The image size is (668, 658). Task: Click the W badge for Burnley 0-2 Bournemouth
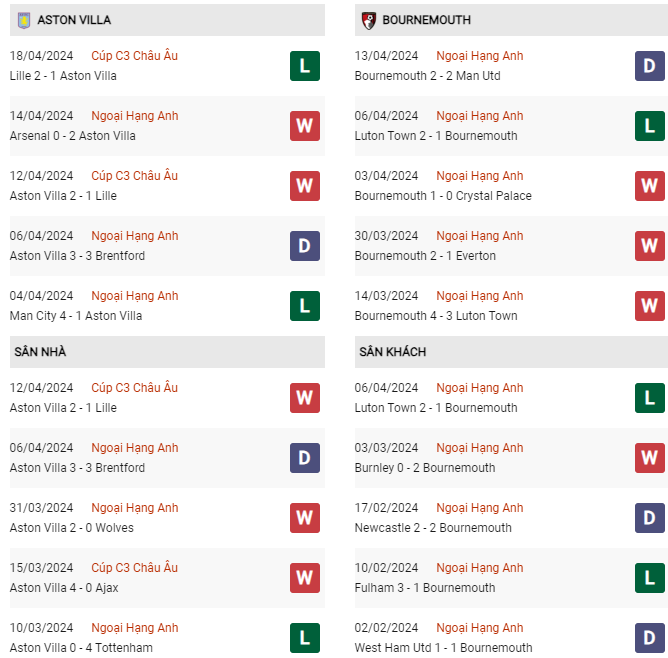pyautogui.click(x=649, y=458)
